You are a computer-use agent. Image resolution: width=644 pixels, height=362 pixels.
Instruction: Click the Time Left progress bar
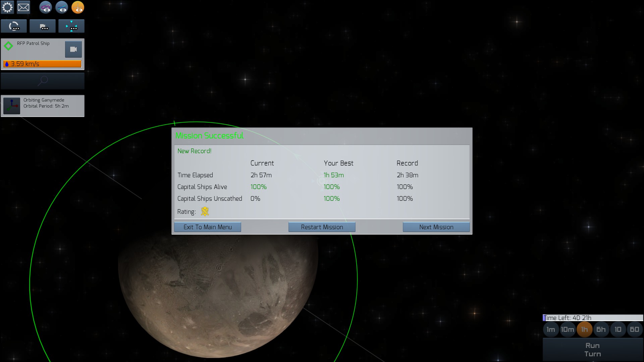tap(593, 318)
